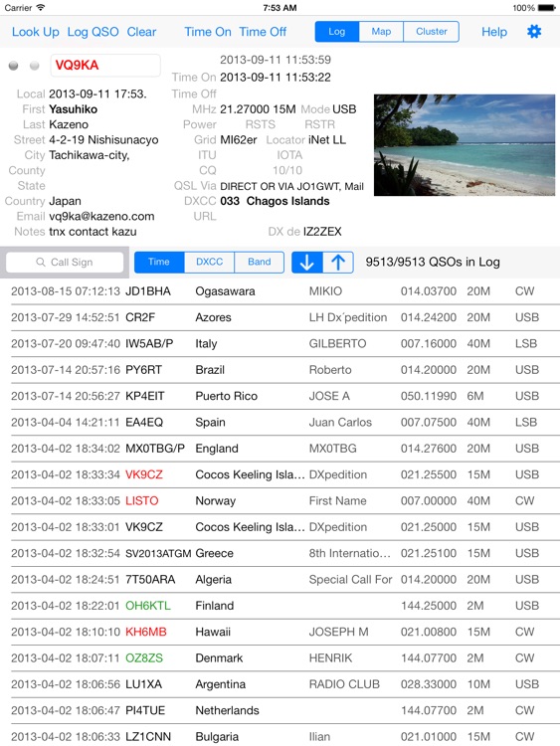Set Time Off timestamp
This screenshot has height=746, width=560.
263,32
